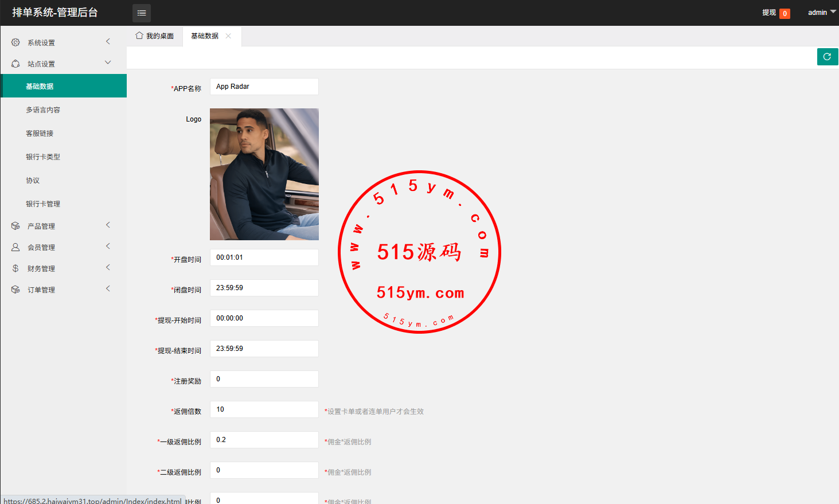This screenshot has width=839, height=504.
Task: Click the order management icon
Action: coord(15,290)
